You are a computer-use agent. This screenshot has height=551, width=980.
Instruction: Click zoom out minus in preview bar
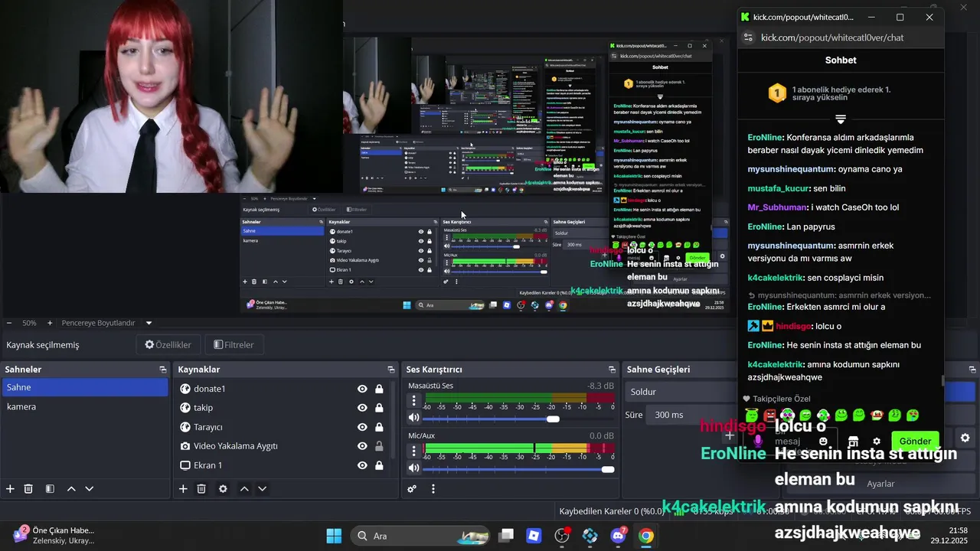(x=8, y=323)
